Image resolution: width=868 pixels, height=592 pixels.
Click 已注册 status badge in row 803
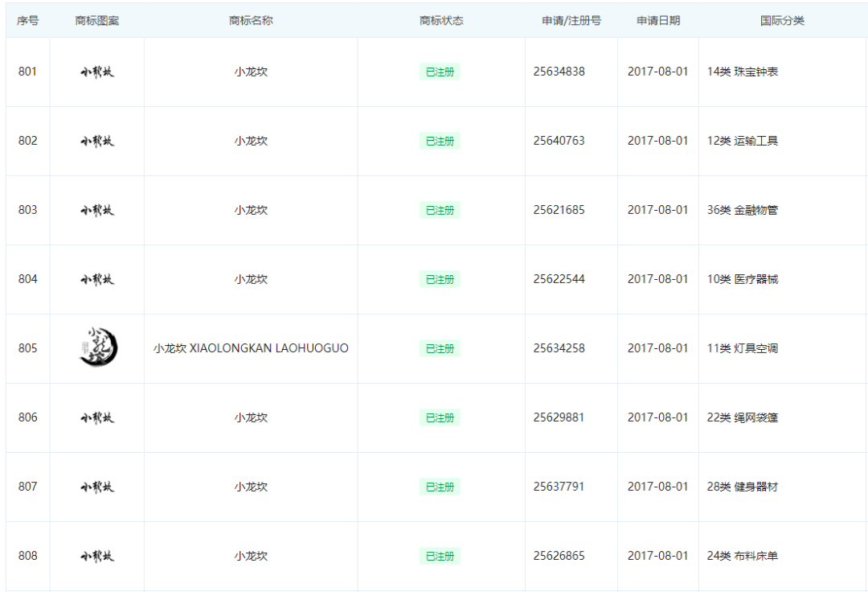440,211
